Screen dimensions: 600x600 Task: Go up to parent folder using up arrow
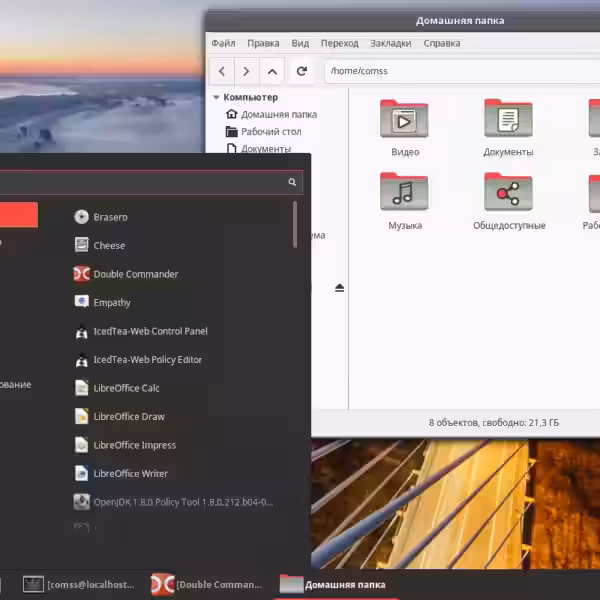[272, 71]
